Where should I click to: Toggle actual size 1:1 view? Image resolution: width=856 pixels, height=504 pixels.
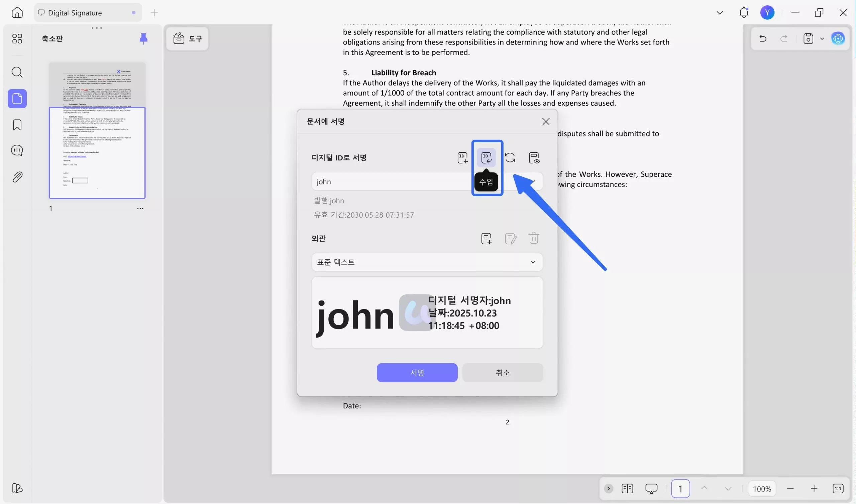tap(838, 488)
